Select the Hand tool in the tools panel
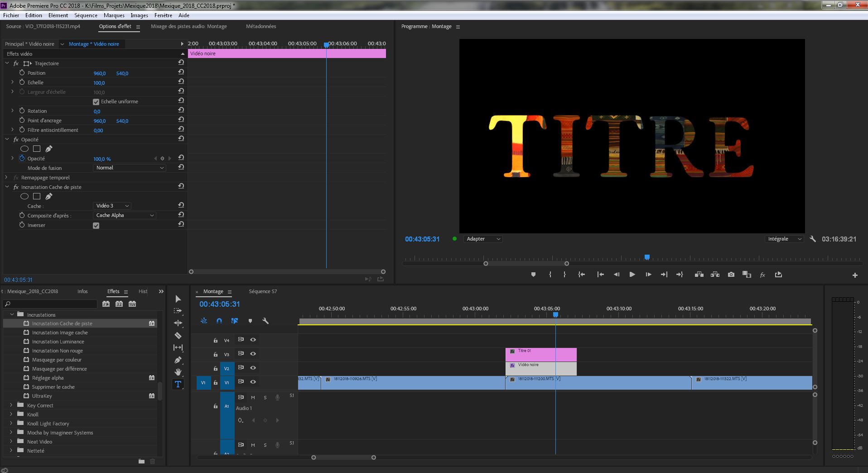Screen dimensions: 868x473 coord(178,372)
